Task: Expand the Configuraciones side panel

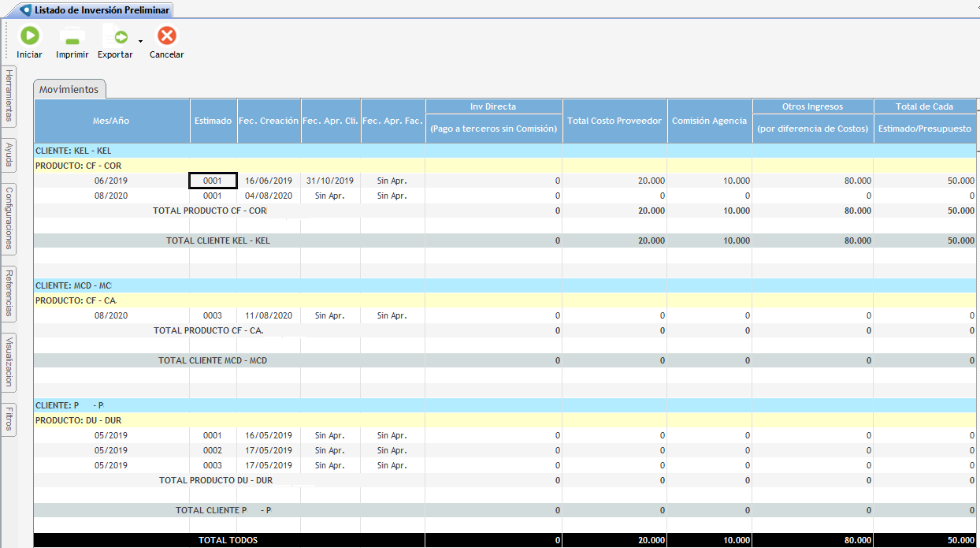Action: coord(9,219)
